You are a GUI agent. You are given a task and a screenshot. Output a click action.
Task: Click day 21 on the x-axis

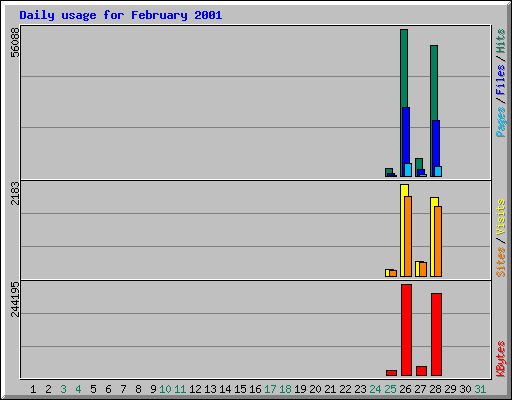point(330,389)
